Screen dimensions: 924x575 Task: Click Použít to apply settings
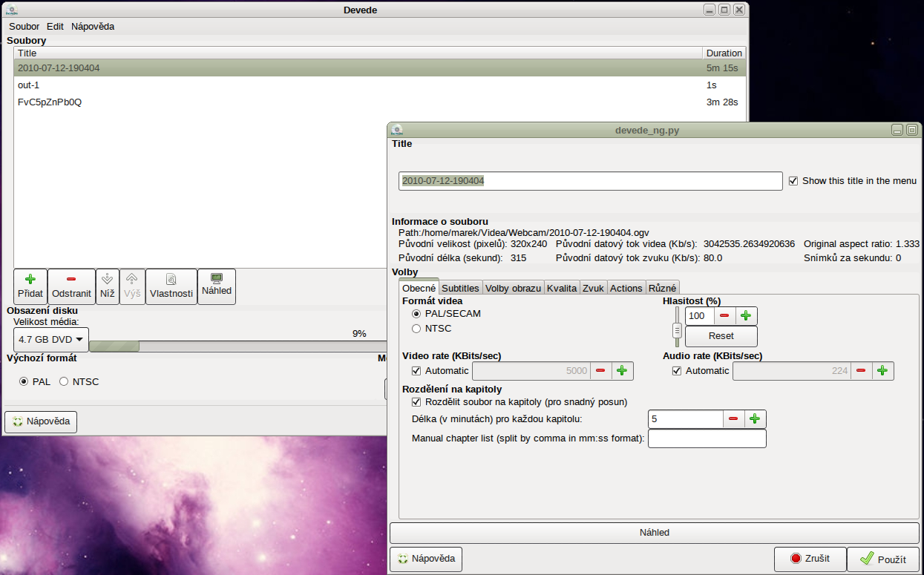pos(883,559)
